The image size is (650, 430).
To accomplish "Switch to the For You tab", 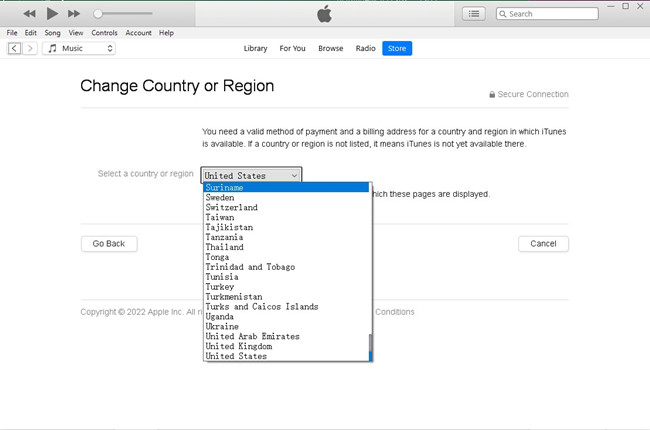I will (x=292, y=49).
